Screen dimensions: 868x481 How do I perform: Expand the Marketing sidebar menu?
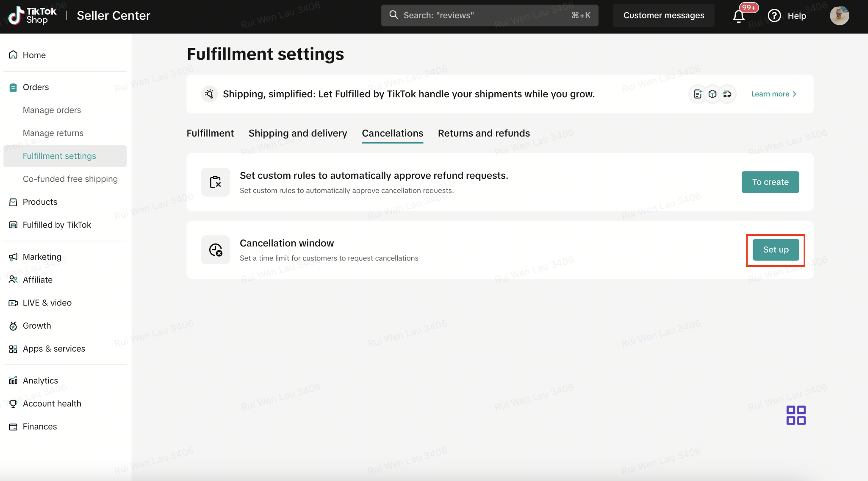[x=42, y=257]
